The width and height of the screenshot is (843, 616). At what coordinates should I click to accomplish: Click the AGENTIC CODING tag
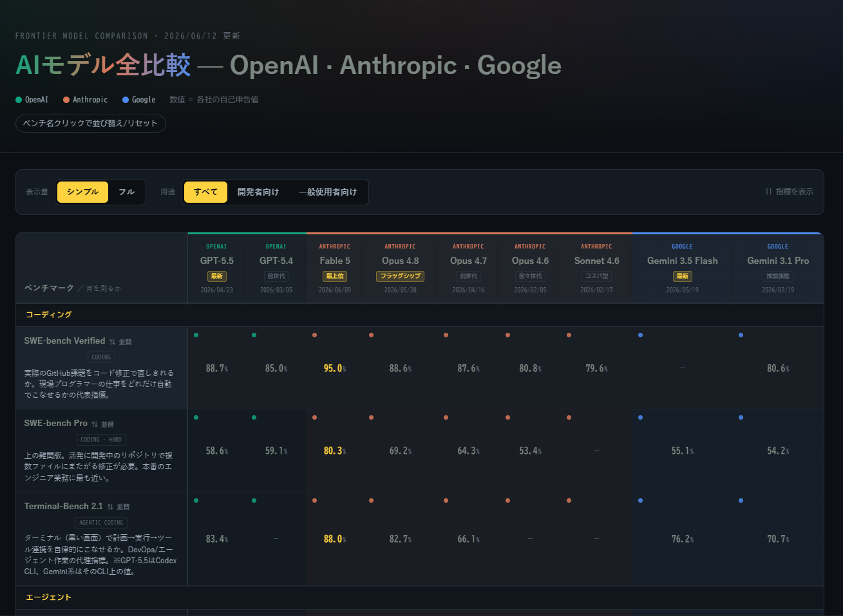click(x=101, y=523)
